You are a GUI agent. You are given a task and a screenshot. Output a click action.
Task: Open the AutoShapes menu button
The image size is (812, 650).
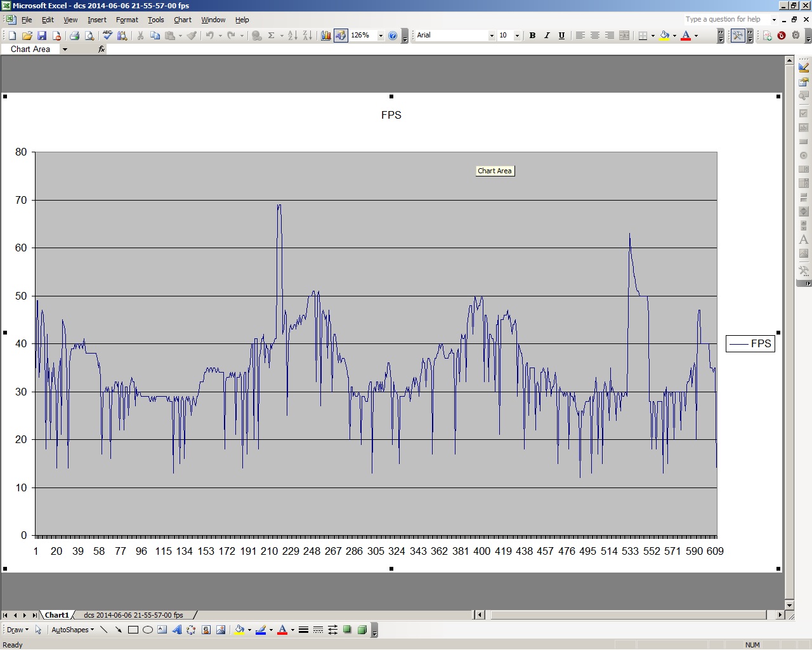pyautogui.click(x=72, y=630)
